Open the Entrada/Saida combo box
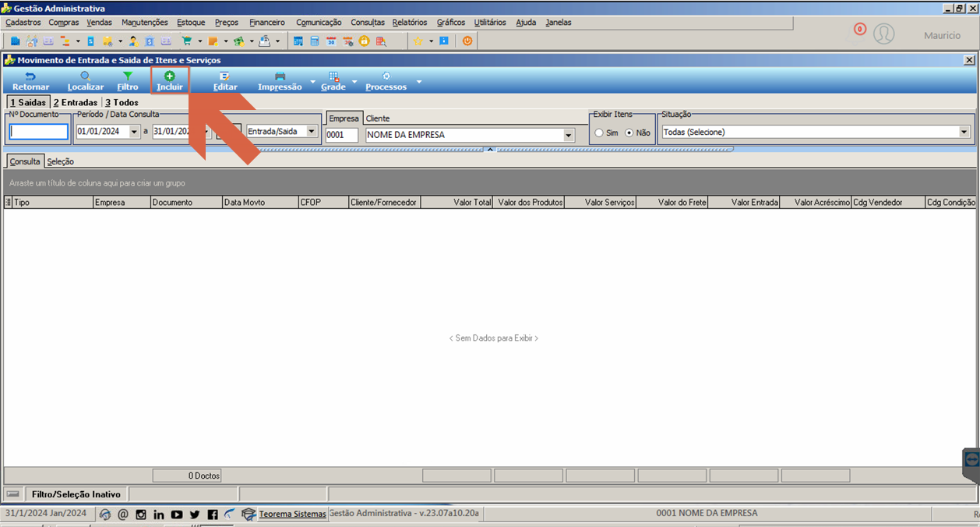 (283, 132)
